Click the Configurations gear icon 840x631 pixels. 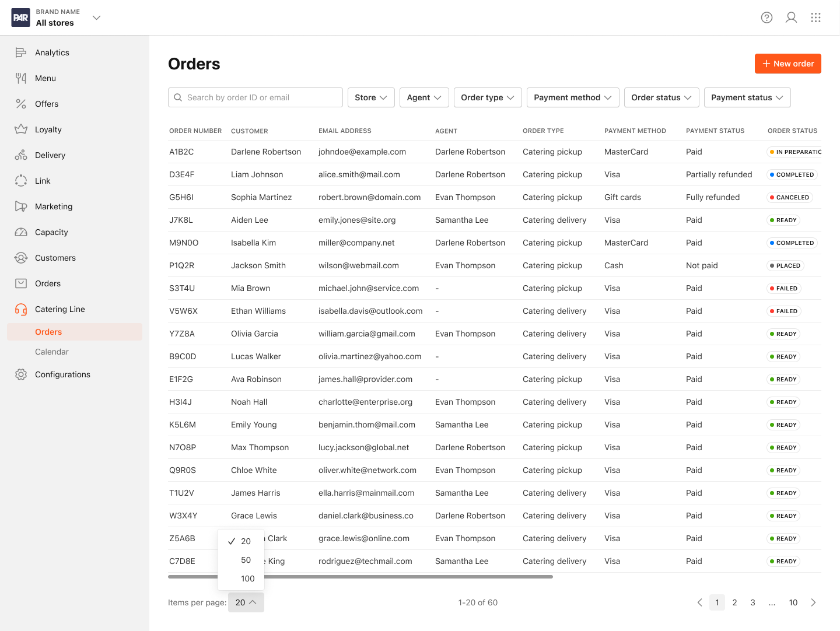(x=21, y=374)
